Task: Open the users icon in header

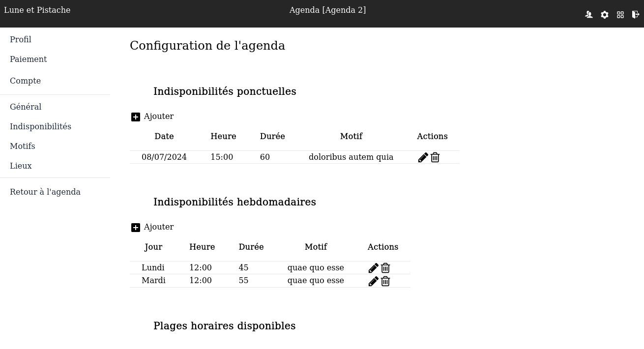Action: tap(588, 15)
